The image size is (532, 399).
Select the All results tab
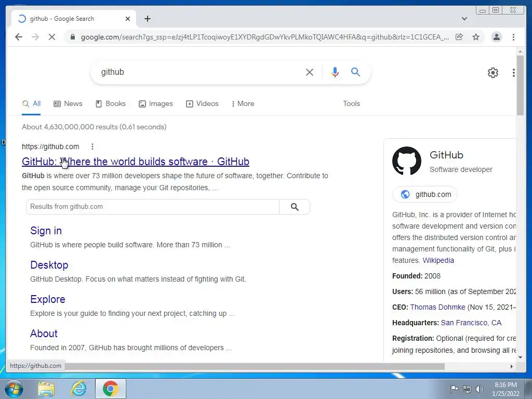click(x=31, y=104)
